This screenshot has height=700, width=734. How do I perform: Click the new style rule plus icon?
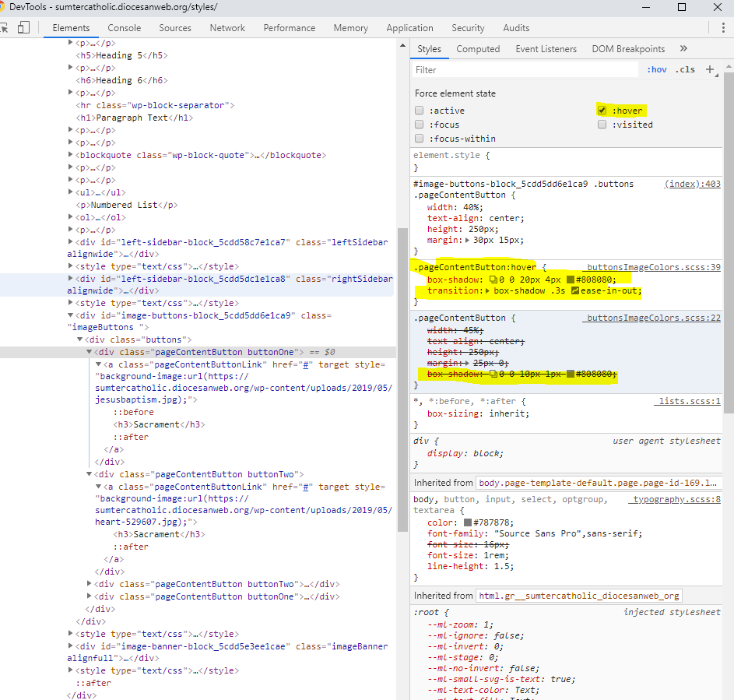pos(710,69)
